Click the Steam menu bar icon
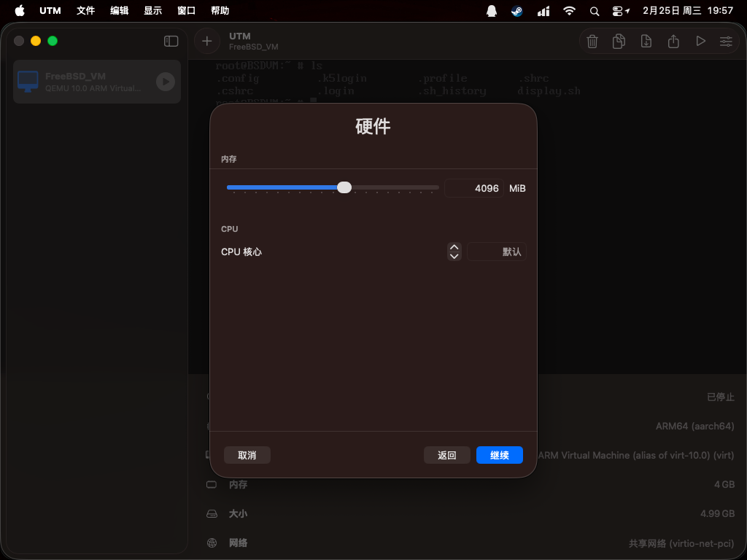This screenshot has width=747, height=560. click(x=517, y=11)
